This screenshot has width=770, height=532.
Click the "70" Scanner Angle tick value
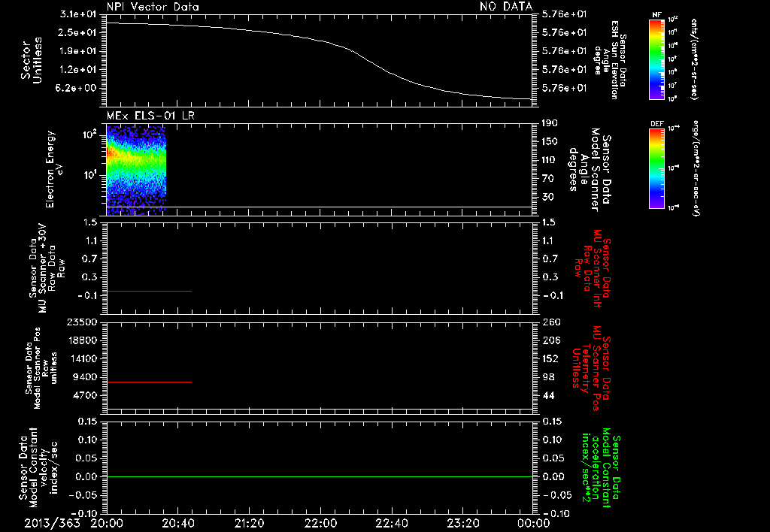click(x=548, y=179)
